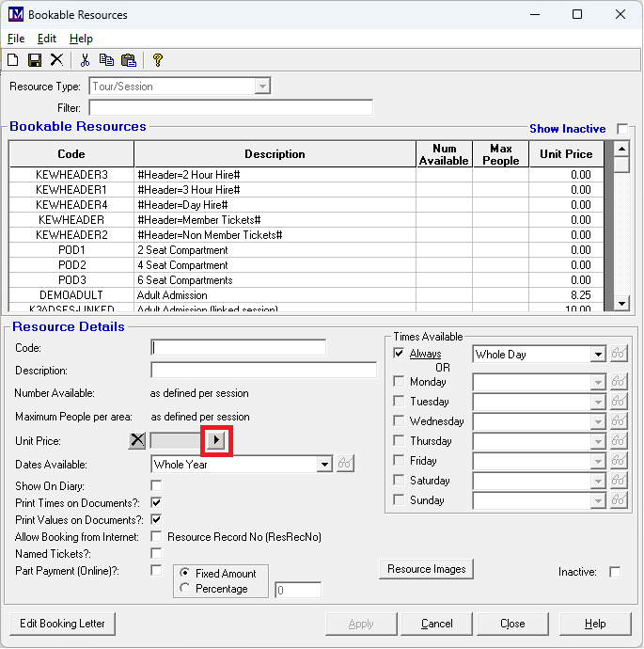The image size is (644, 649).
Task: Enable the Friday checkbox
Action: pos(399,460)
